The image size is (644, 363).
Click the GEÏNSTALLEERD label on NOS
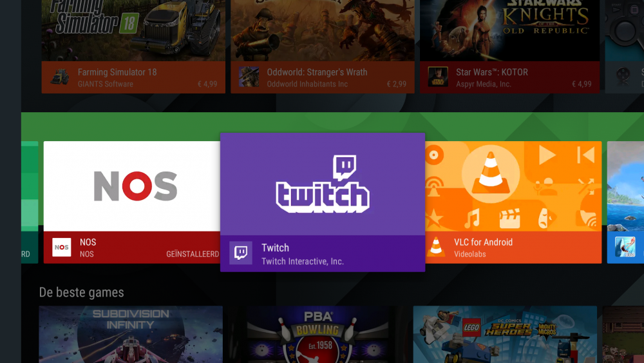click(x=192, y=254)
